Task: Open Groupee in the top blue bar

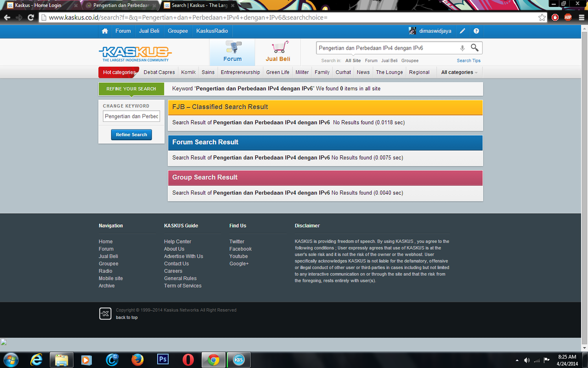Action: pos(178,31)
